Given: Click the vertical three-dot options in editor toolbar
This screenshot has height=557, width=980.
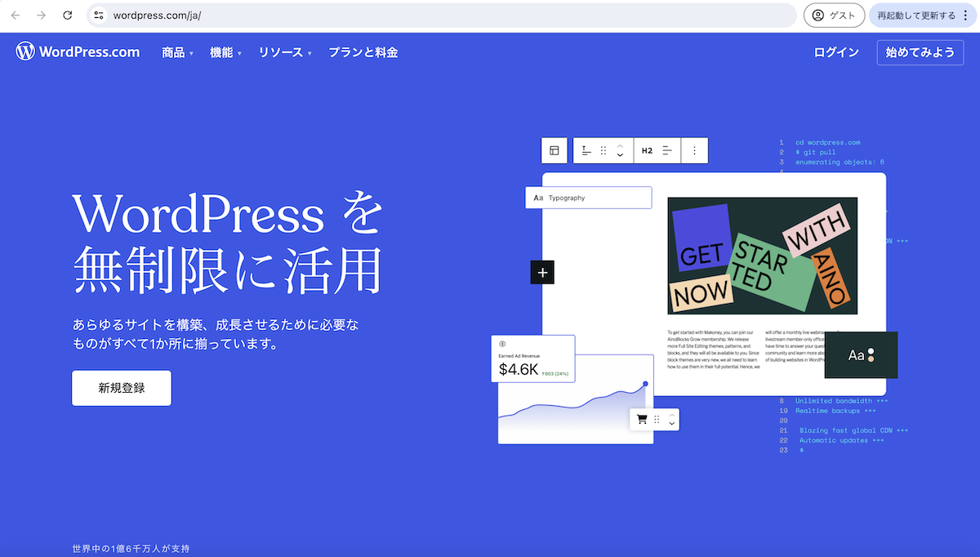Looking at the screenshot, I should pos(695,150).
